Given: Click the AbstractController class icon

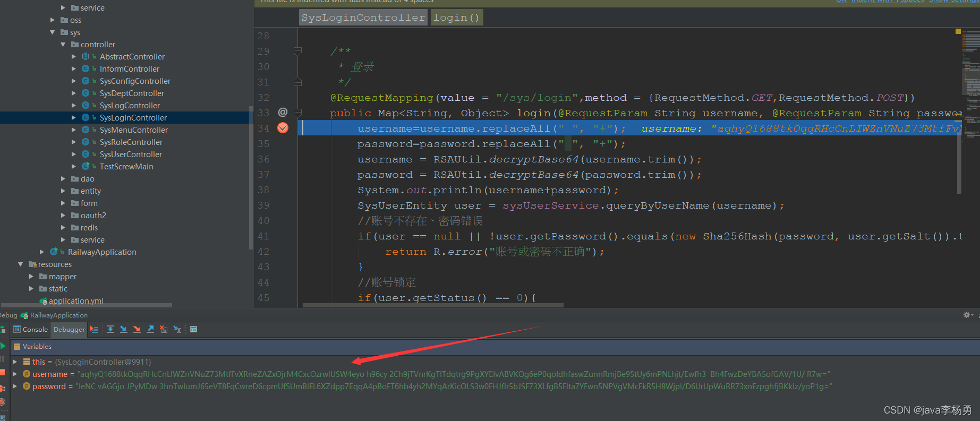Looking at the screenshot, I should 86,56.
